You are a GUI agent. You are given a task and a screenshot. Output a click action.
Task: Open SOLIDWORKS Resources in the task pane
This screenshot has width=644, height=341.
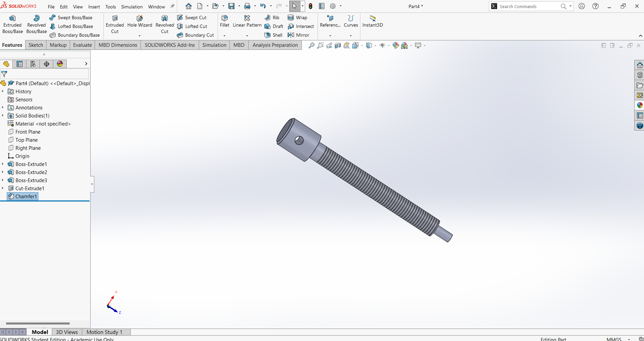pos(640,65)
